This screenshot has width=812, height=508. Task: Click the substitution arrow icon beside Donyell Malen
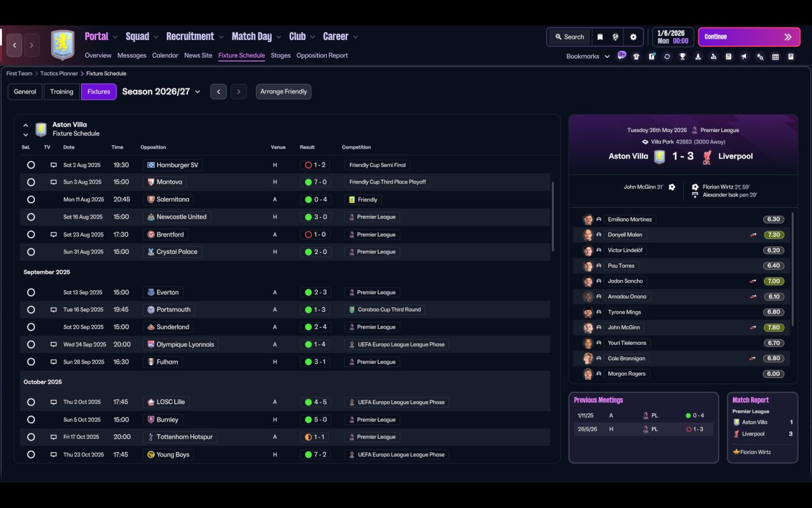(x=753, y=235)
